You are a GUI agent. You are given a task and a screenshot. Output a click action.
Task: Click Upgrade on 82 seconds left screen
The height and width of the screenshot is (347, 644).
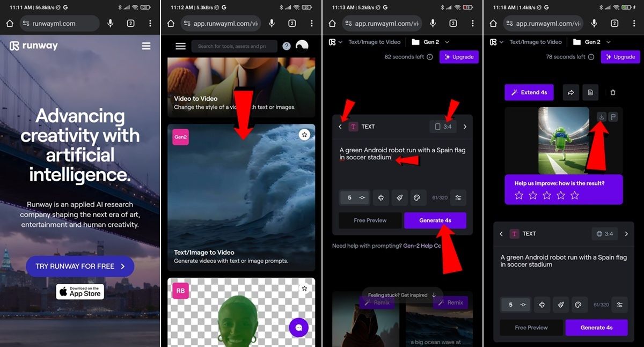459,57
